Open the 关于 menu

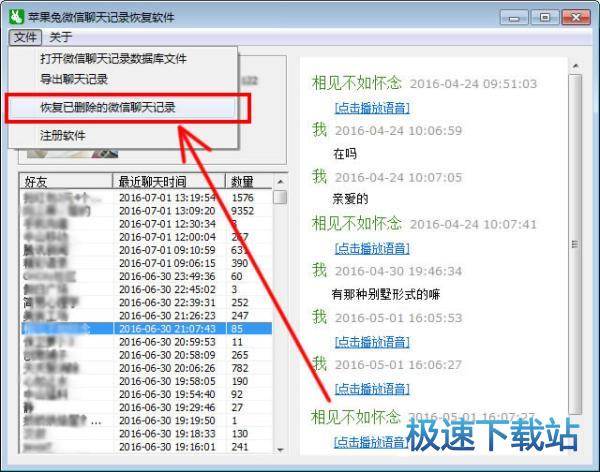click(60, 38)
